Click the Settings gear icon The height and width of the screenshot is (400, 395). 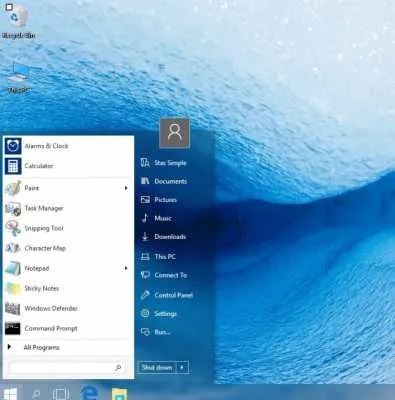145,313
